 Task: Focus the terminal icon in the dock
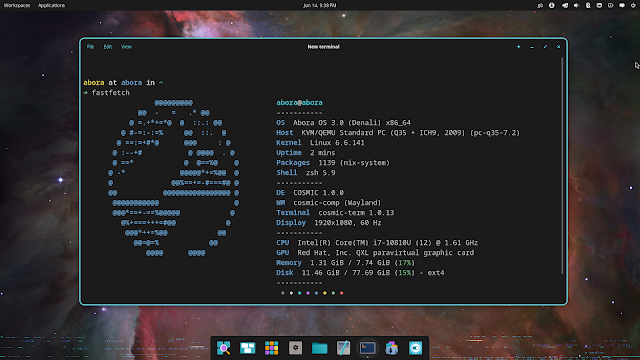(367, 348)
